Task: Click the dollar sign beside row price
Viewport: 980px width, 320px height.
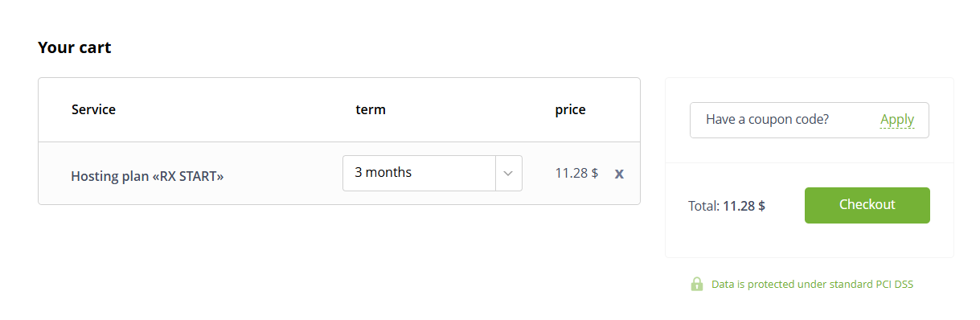Action: 595,173
